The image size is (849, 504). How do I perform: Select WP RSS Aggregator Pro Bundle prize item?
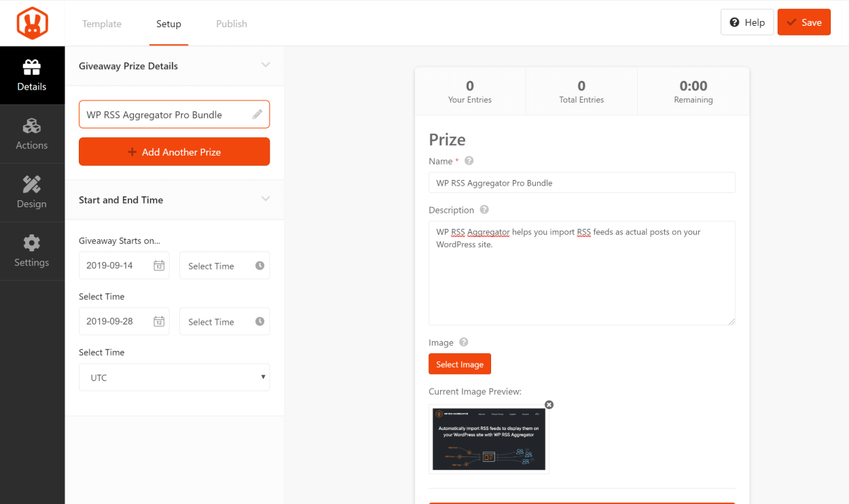pos(174,114)
